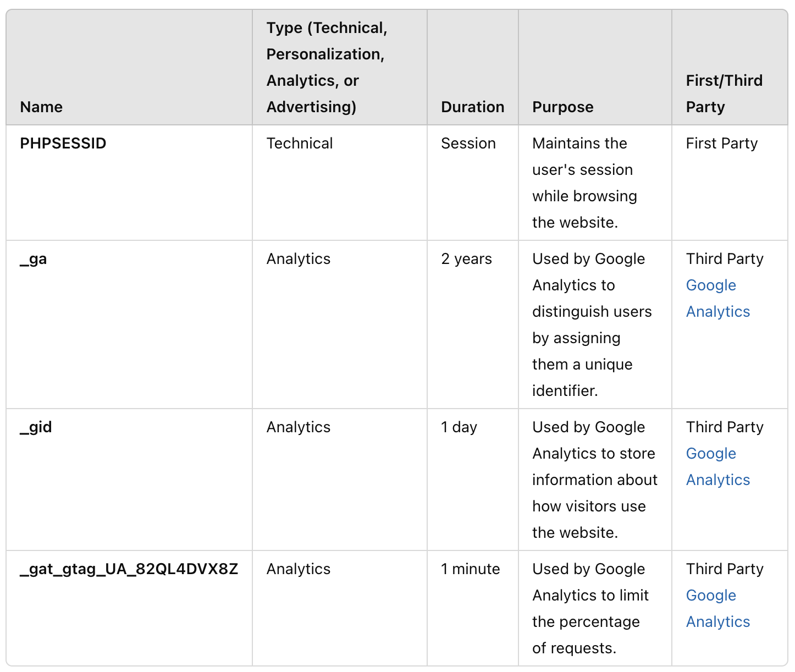Click Analytics type in the _ga row

pyautogui.click(x=299, y=259)
